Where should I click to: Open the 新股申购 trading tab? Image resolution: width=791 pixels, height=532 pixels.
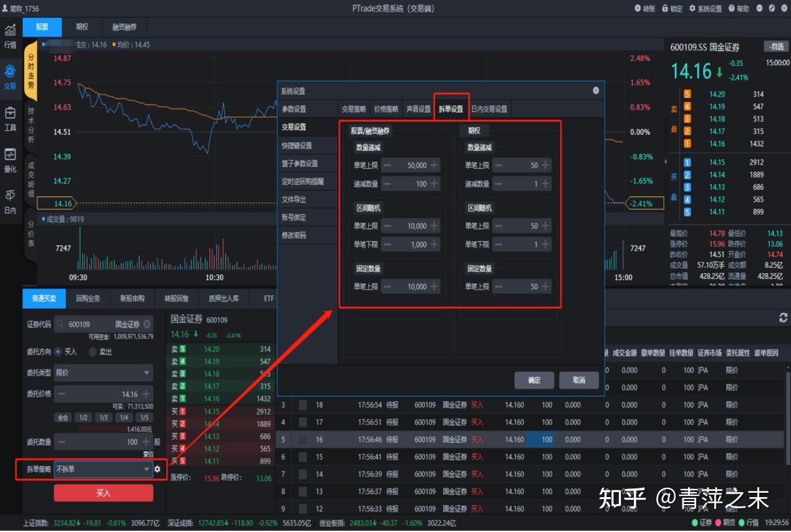tap(132, 298)
